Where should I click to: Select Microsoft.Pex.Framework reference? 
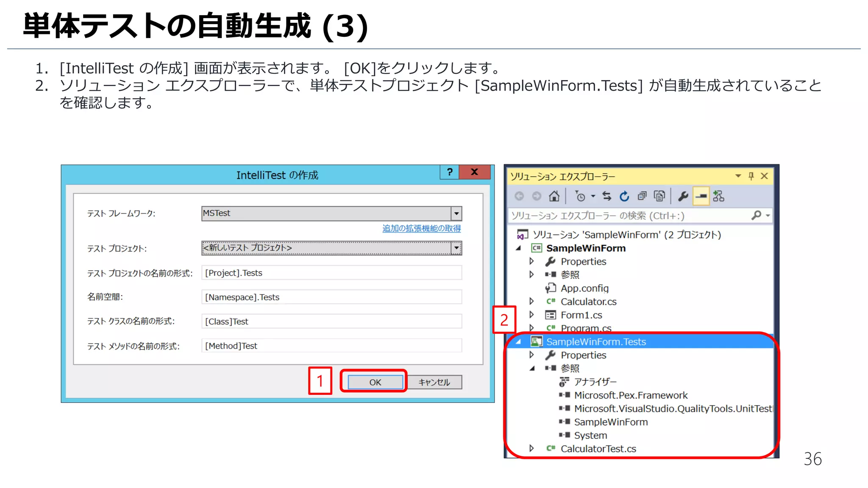(631, 395)
